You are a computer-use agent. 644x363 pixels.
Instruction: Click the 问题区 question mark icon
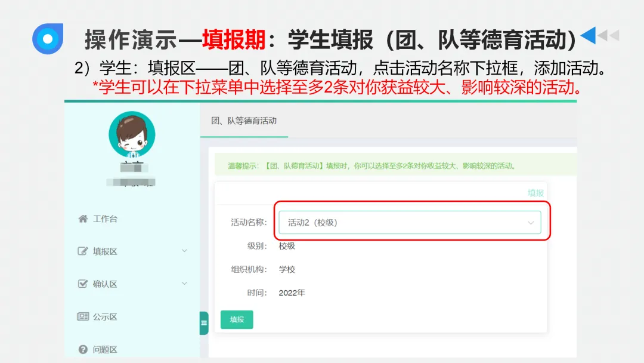pos(82,349)
